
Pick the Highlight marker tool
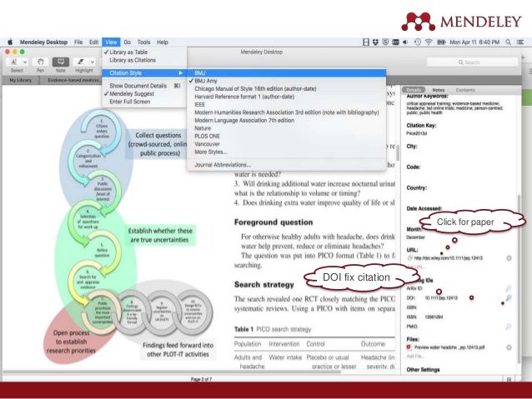[81, 62]
